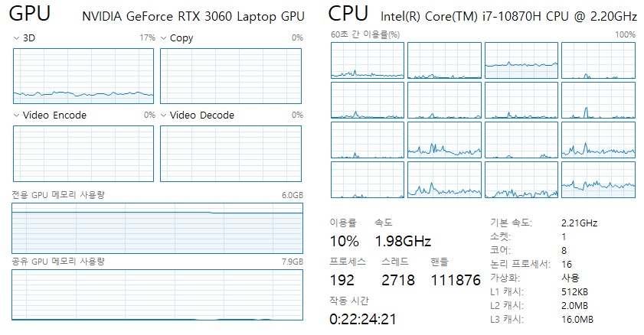Click the GPU heading title

31,14
